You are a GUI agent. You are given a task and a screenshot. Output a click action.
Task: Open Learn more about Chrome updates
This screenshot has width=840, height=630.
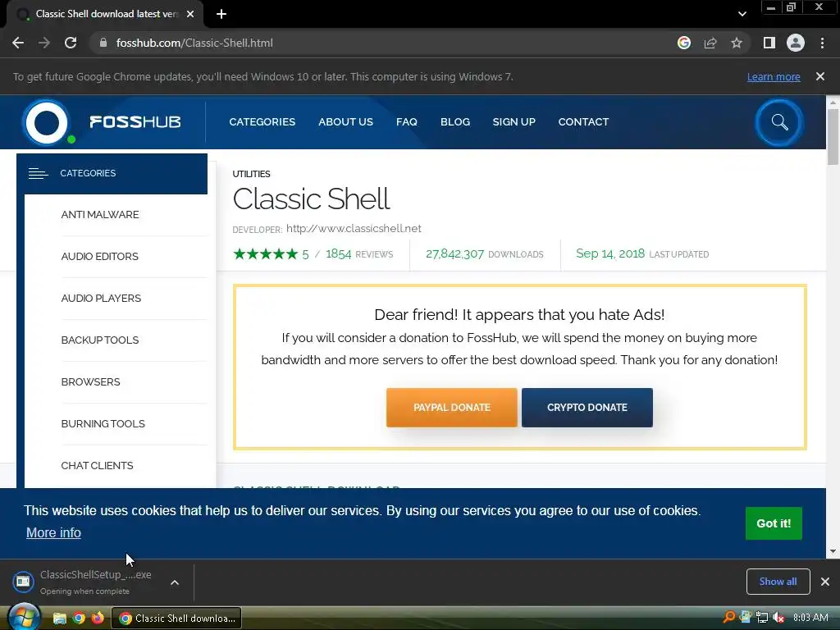(774, 76)
